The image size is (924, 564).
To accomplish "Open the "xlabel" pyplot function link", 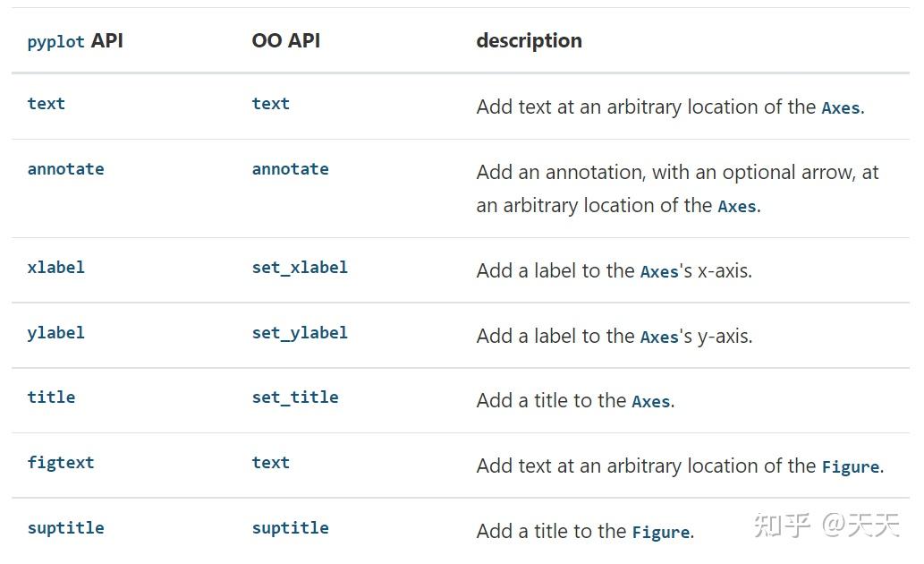I will [x=55, y=267].
